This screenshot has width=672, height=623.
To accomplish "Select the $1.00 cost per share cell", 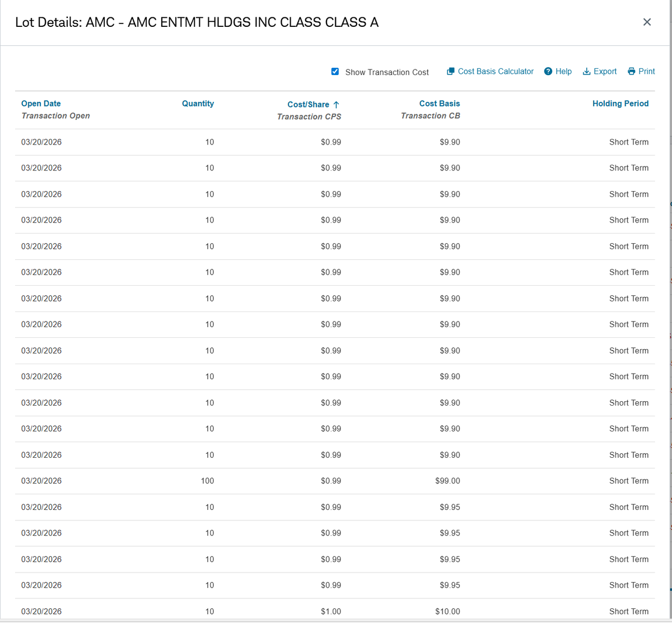I will (331, 611).
